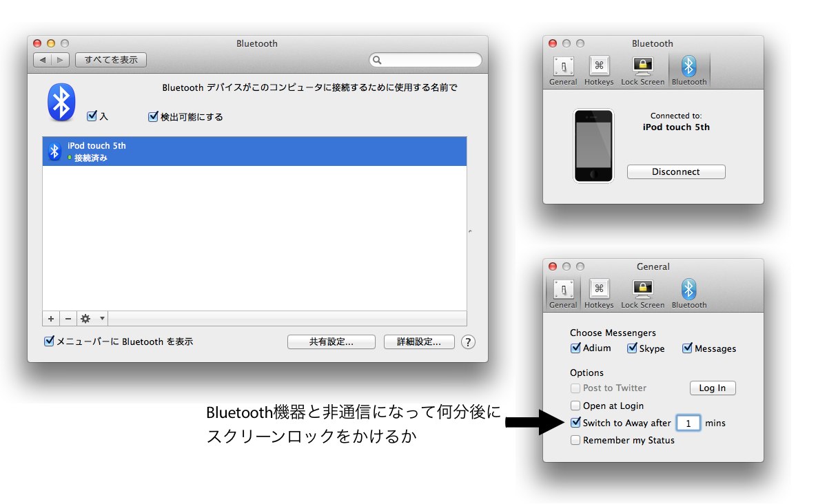Open Hotkeys tab in upper Bluetooth window
The height and width of the screenshot is (504, 827).
tap(599, 71)
